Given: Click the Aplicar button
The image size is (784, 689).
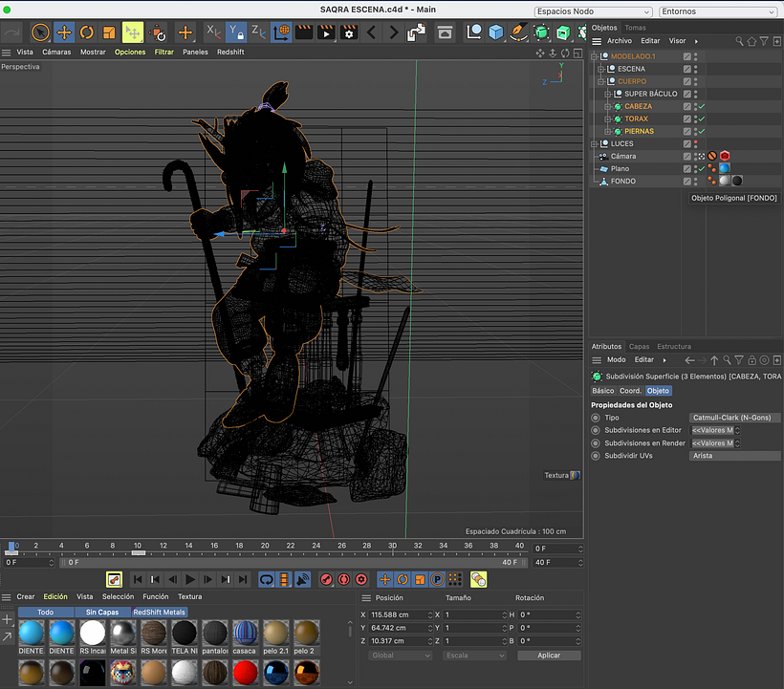Looking at the screenshot, I should (x=549, y=655).
